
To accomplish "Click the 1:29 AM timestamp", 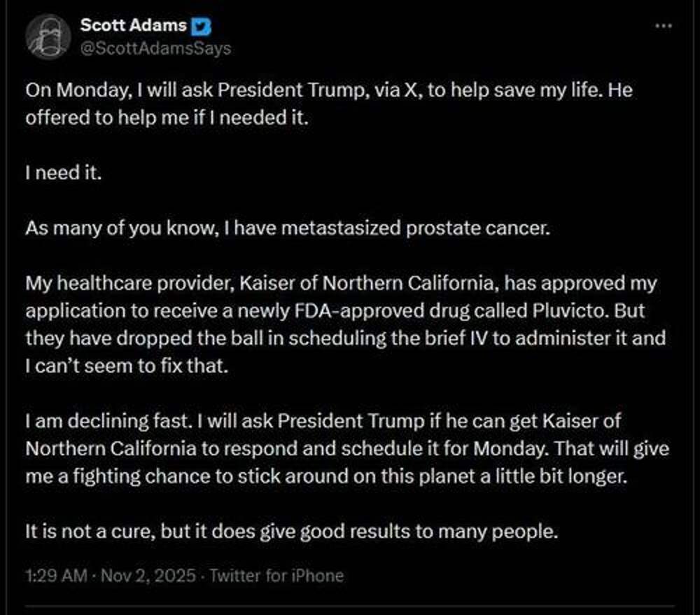I will pos(56,576).
